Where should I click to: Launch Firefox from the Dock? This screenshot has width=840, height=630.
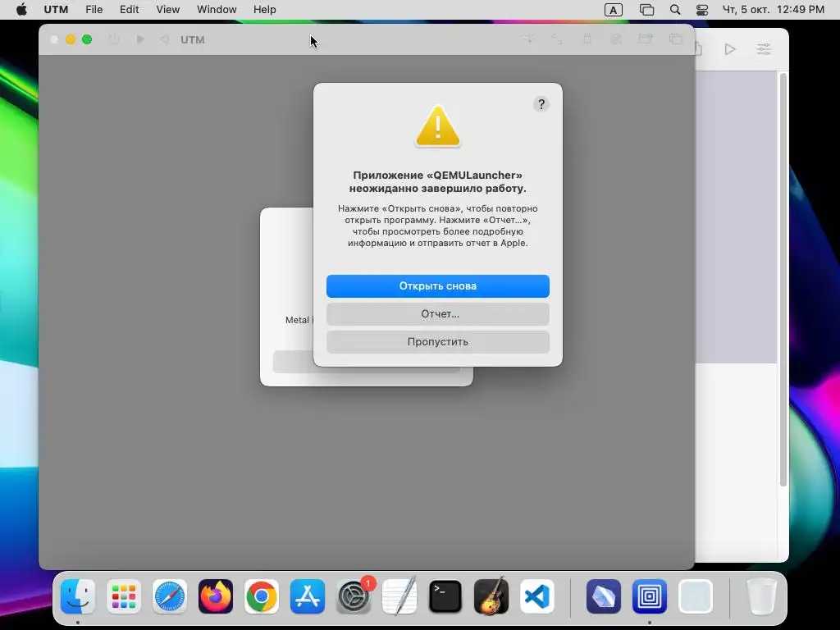[x=216, y=596]
